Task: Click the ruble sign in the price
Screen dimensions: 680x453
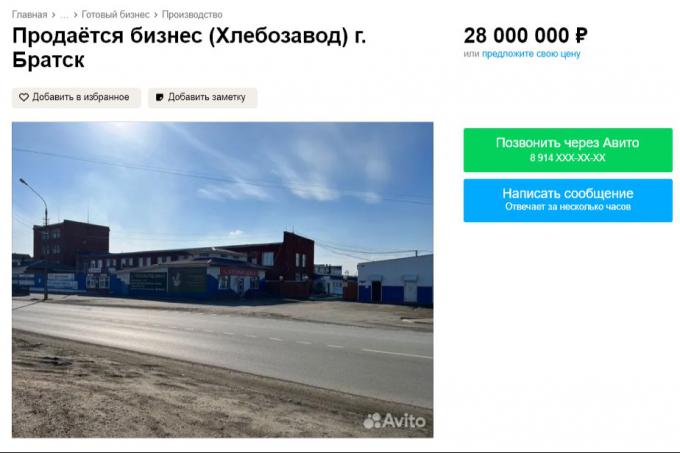Action: coord(581,36)
